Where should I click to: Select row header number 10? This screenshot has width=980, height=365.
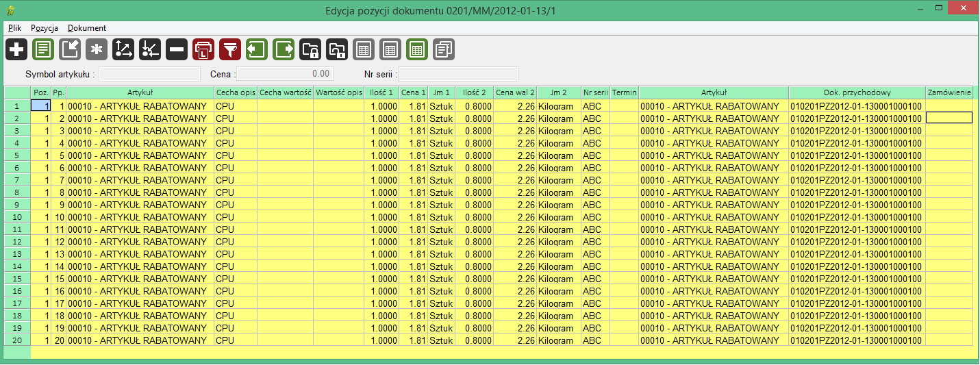(x=17, y=217)
